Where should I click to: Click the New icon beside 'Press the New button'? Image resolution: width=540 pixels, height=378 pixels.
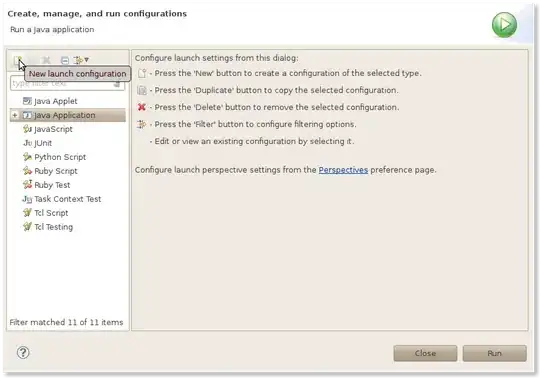tap(142, 73)
